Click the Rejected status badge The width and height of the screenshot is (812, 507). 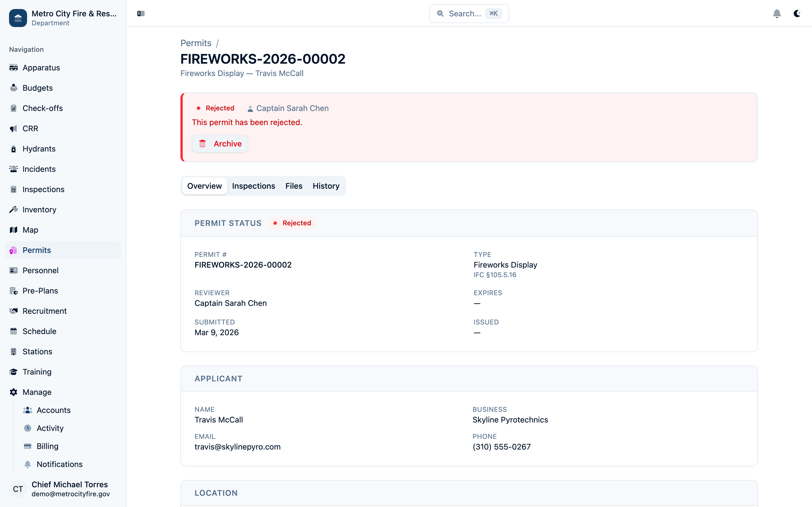click(x=292, y=223)
